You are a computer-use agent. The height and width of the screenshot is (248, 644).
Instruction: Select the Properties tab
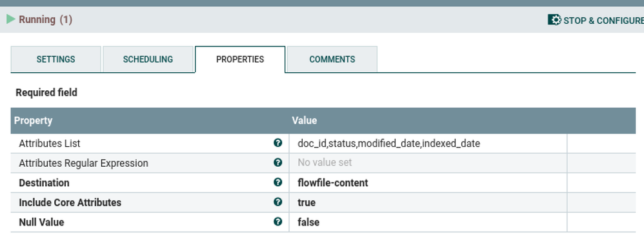240,59
